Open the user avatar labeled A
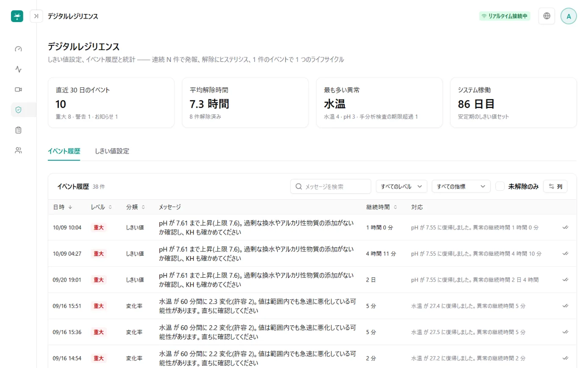588x368 pixels. click(569, 16)
